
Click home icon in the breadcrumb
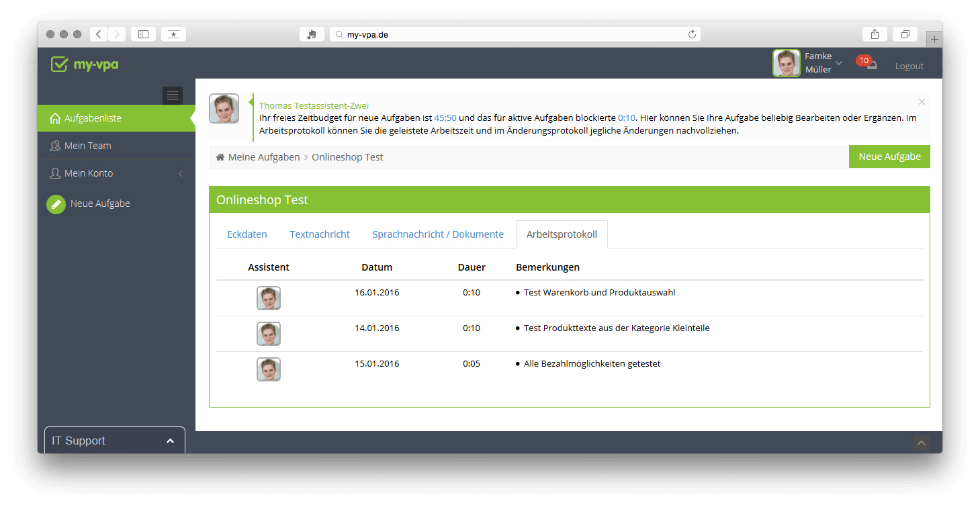220,157
